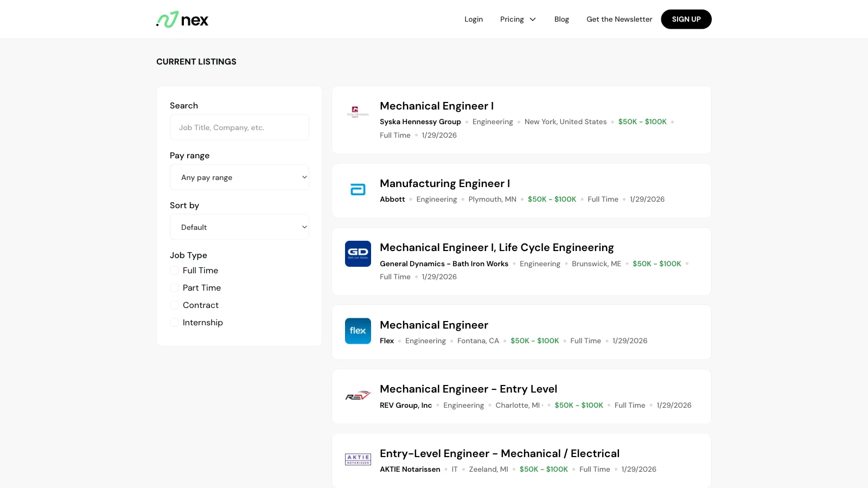Click the Syska Hennessy Group company name
This screenshot has width=868, height=488.
420,122
